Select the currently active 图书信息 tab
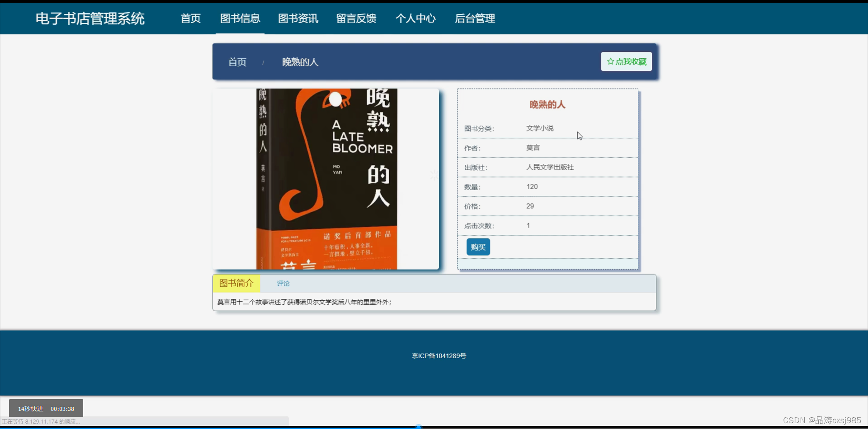868x429 pixels. 240,19
